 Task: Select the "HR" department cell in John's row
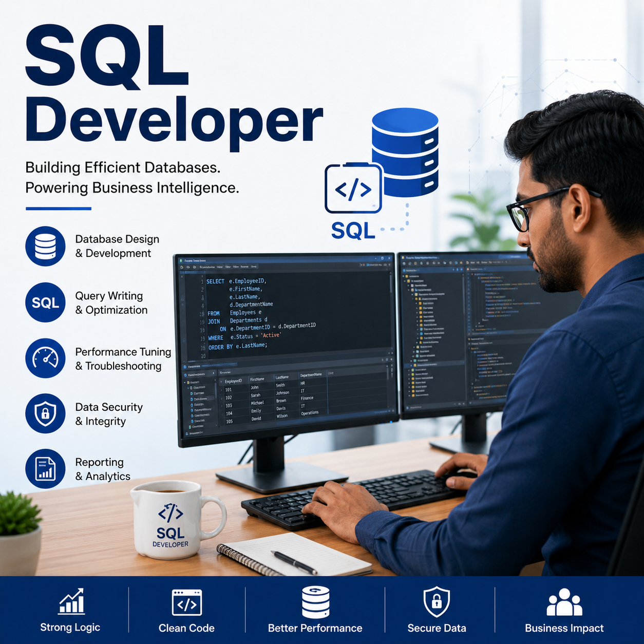(x=302, y=383)
